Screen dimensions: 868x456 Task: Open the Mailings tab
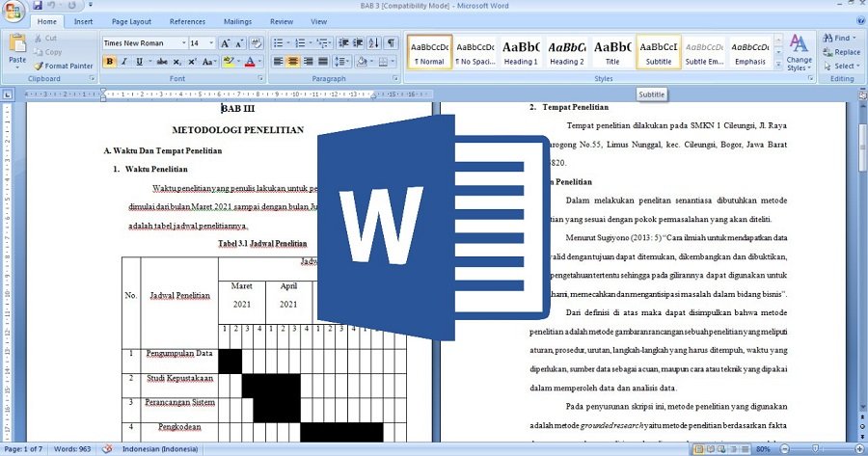pos(237,21)
